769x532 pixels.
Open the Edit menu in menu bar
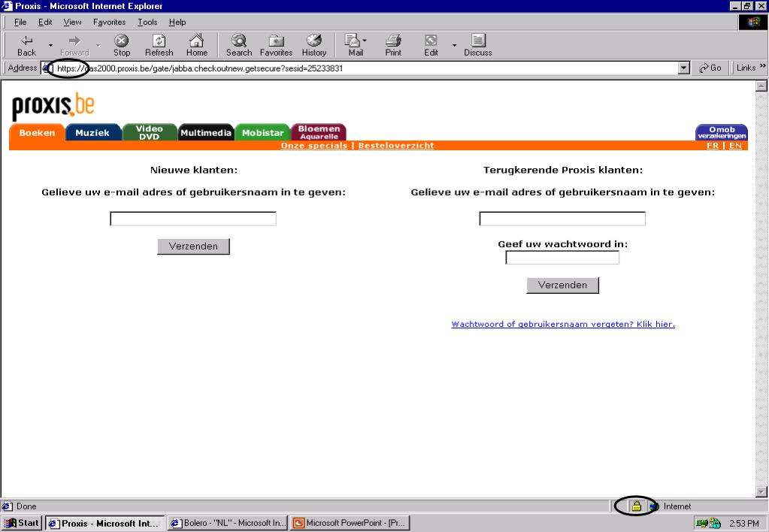45,22
